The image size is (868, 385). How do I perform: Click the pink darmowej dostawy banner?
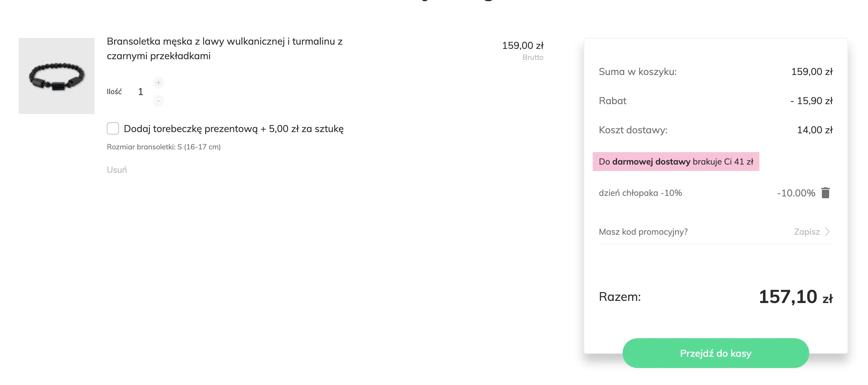pos(676,162)
